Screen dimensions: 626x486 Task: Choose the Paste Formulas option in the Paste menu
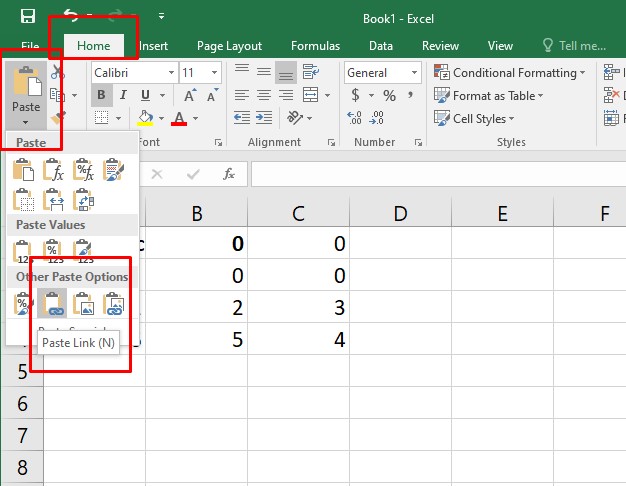(53, 170)
